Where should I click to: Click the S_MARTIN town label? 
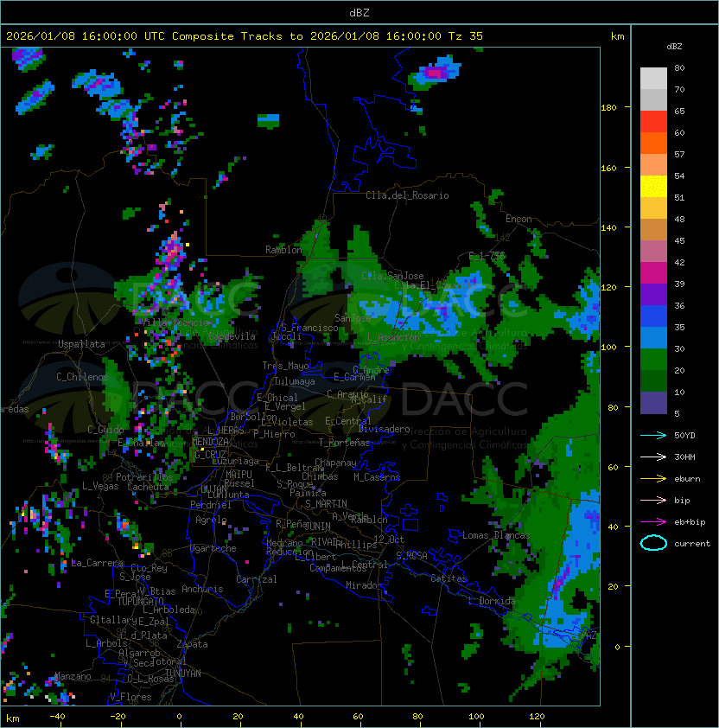pyautogui.click(x=326, y=503)
